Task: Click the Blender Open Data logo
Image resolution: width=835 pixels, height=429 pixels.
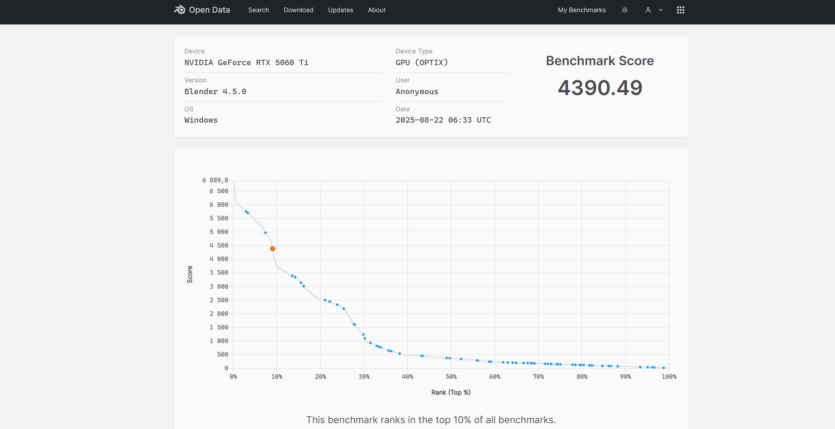Action: click(202, 10)
